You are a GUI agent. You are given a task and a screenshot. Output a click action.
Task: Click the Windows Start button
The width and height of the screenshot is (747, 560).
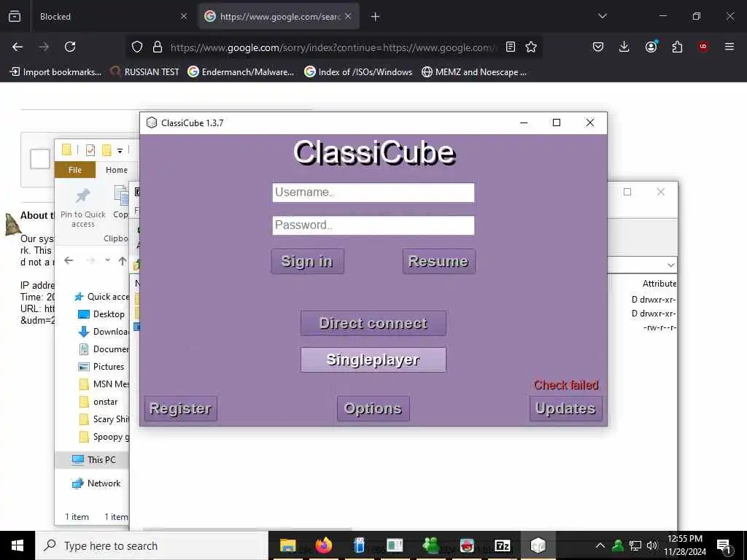pyautogui.click(x=18, y=545)
